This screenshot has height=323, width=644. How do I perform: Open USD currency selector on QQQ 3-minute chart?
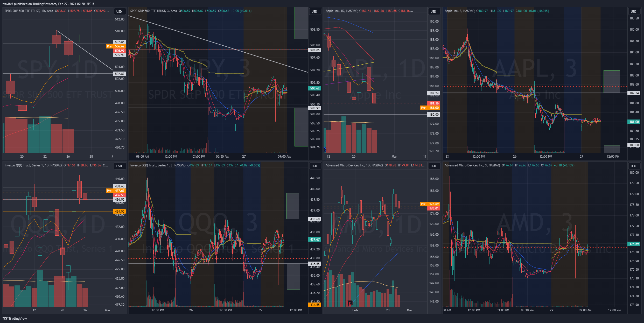[x=314, y=166]
